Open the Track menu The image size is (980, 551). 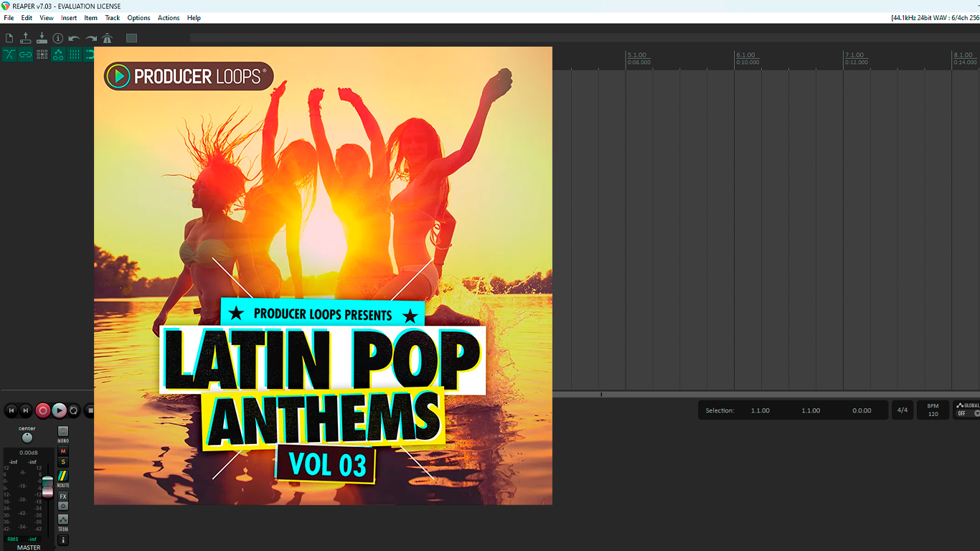(x=113, y=18)
